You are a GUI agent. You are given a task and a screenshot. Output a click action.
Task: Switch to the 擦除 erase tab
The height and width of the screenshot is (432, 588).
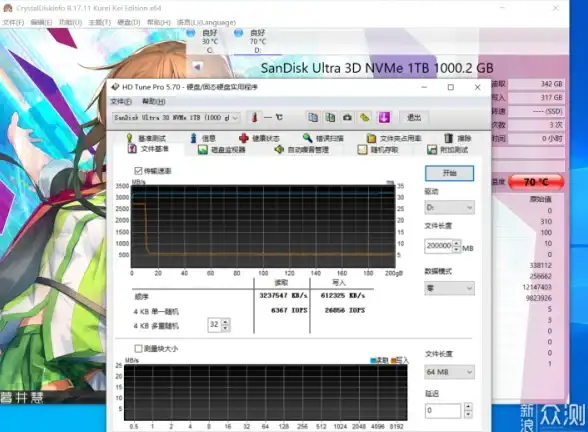pos(458,138)
